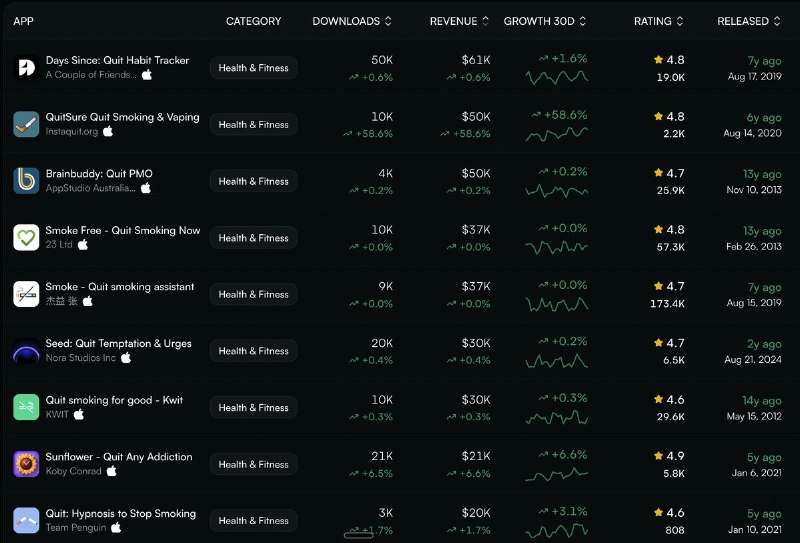Click the 173.4K ratings count
The height and width of the screenshot is (543, 800).
coord(667,304)
